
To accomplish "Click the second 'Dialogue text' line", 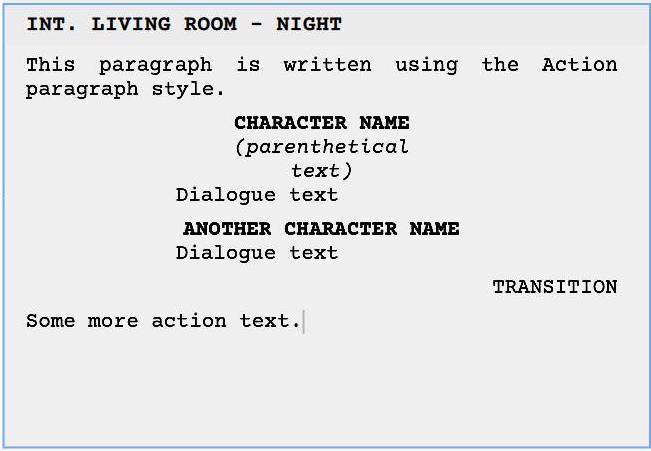I will click(x=257, y=253).
